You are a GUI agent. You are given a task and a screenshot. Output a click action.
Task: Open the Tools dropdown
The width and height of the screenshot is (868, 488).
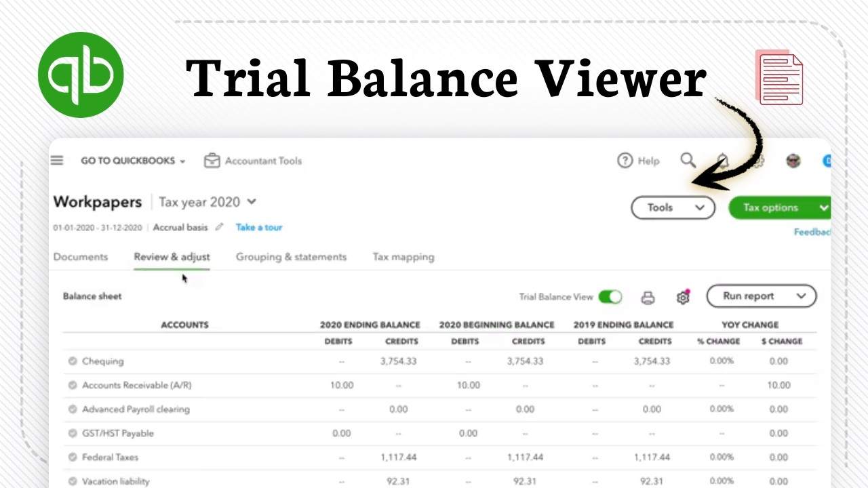(x=673, y=208)
